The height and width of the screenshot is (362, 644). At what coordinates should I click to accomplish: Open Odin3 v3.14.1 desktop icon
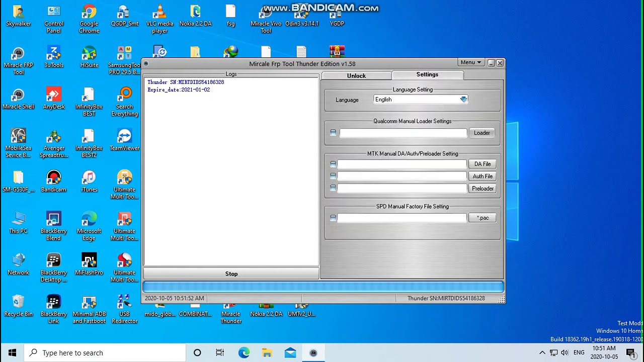click(x=302, y=16)
